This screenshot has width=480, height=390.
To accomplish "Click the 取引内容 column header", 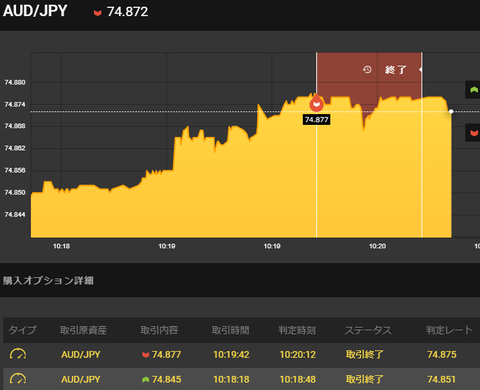I will point(159,330).
